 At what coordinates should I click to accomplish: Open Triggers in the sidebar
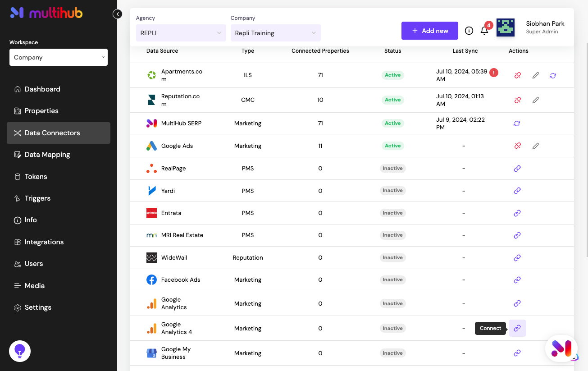pos(59,198)
